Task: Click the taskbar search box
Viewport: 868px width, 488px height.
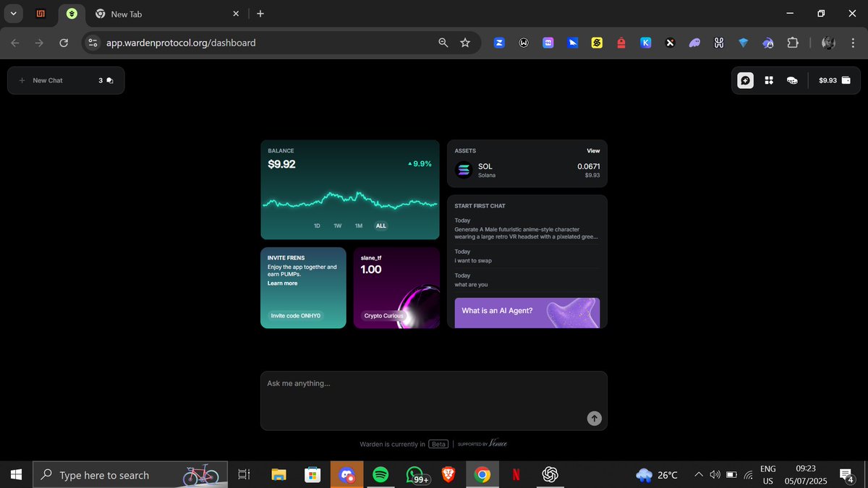Action: click(130, 475)
